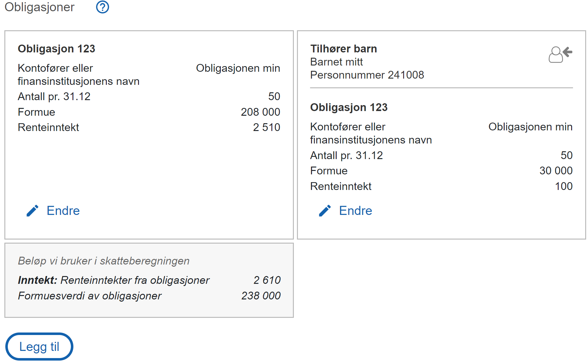The image size is (588, 364).
Task: Select the Obligasjon 123 title under Tilhører barn
Action: (x=349, y=107)
